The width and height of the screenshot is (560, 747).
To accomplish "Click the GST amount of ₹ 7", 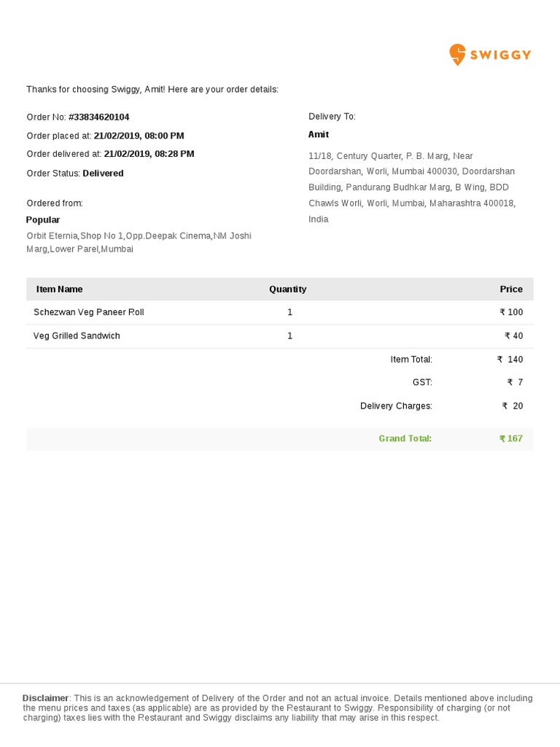I will click(515, 382).
